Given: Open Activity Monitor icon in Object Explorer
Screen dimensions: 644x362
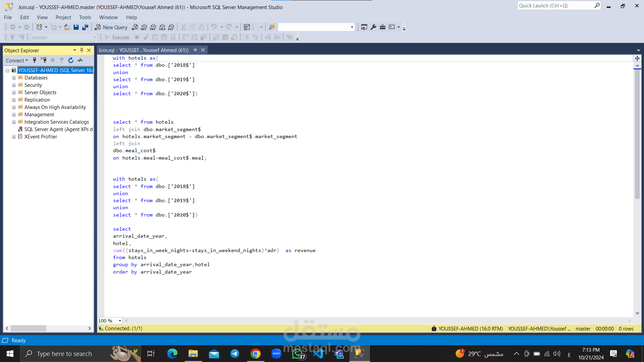Looking at the screenshot, I should tap(80, 60).
